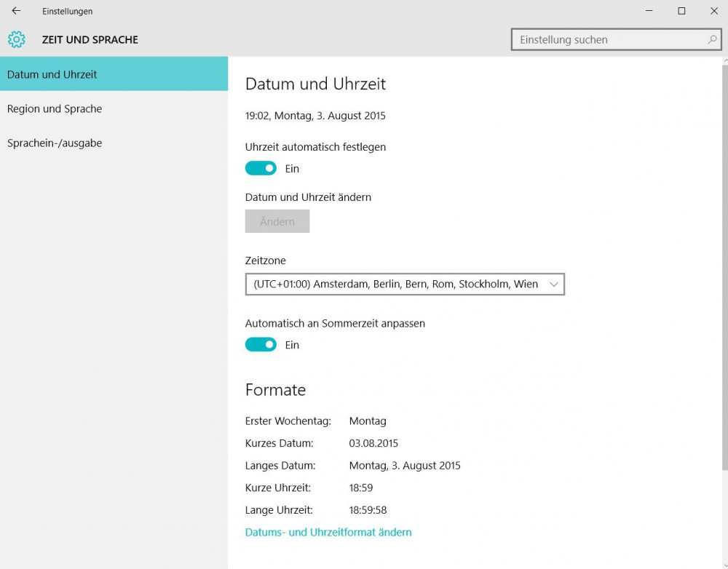The image size is (728, 569).
Task: Open 'Datums- und Uhrzeitformat ändern' link
Action: (x=328, y=533)
